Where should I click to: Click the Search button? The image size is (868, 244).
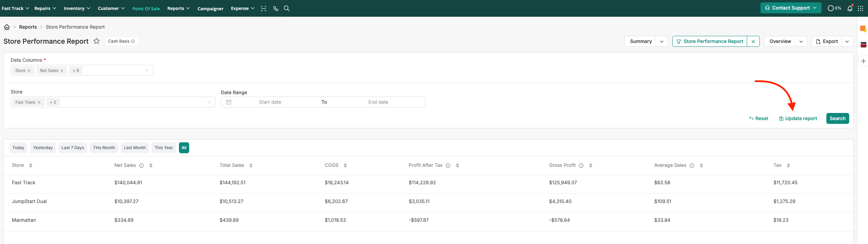point(838,118)
